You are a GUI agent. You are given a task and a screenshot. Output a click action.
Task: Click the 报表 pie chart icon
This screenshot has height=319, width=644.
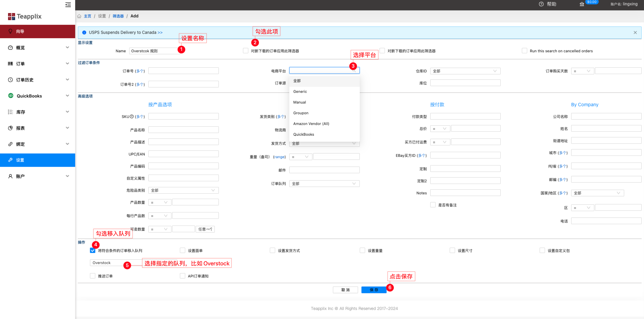point(10,128)
